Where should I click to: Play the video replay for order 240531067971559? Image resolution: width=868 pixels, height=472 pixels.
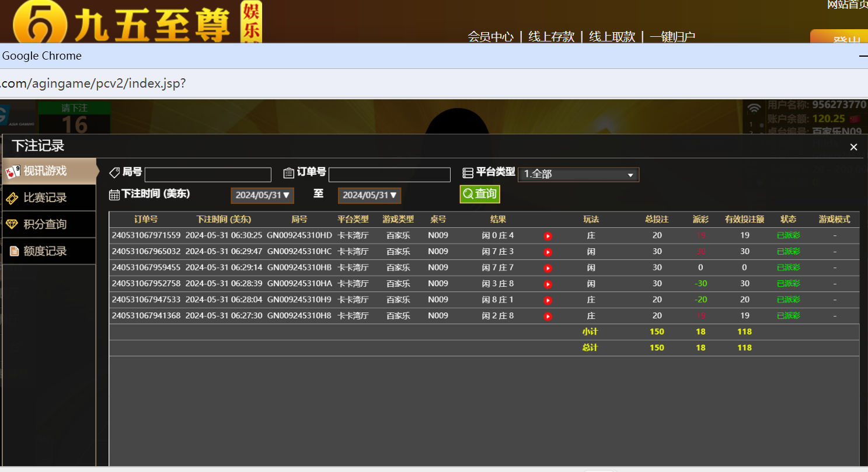coord(546,235)
